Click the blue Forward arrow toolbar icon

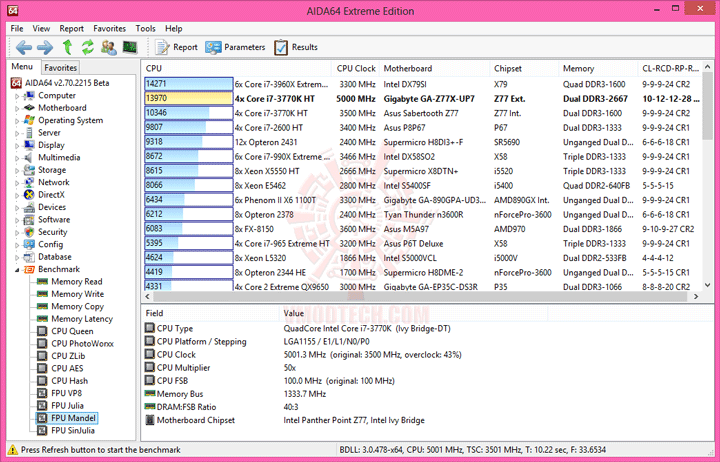[45, 47]
